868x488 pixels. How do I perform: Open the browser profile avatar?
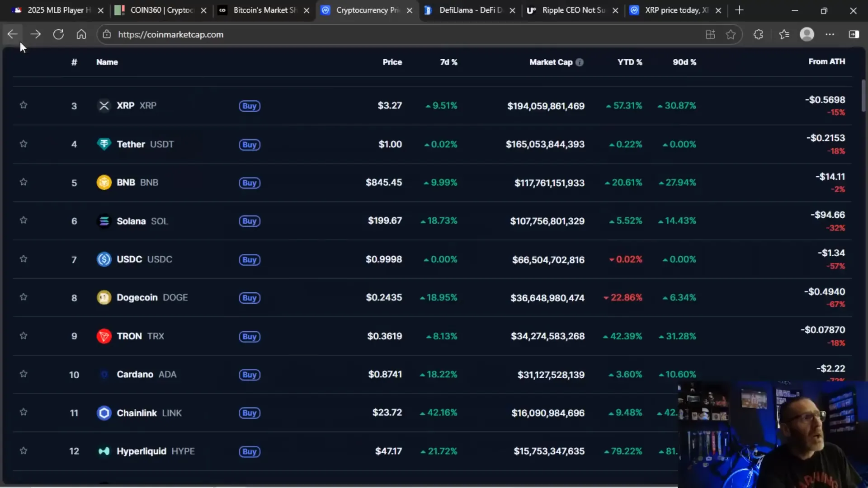(x=807, y=34)
